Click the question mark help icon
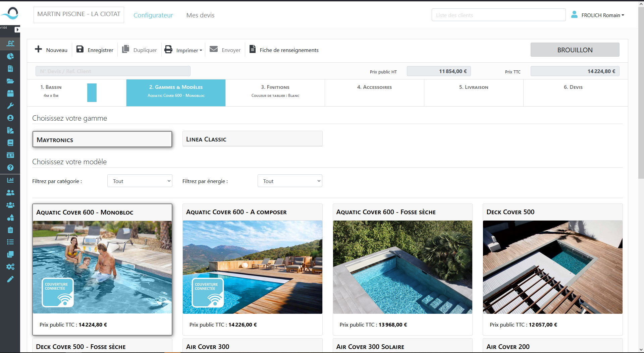The height and width of the screenshot is (353, 644). coord(10,167)
